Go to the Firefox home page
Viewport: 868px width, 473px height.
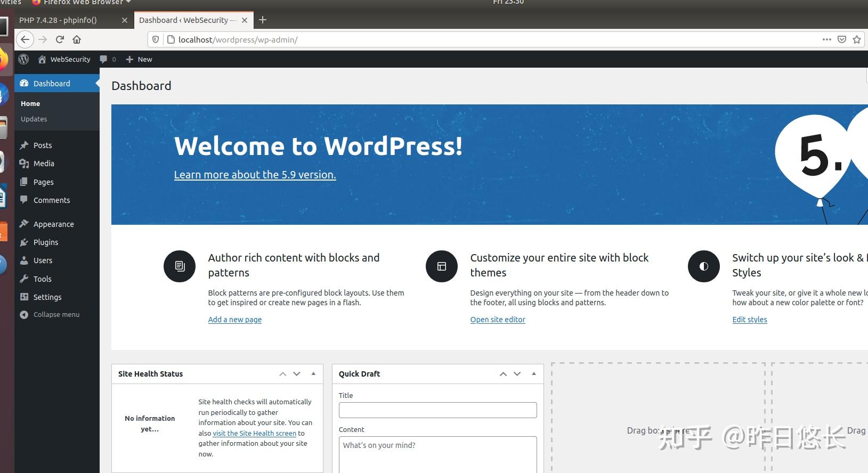[x=77, y=39]
